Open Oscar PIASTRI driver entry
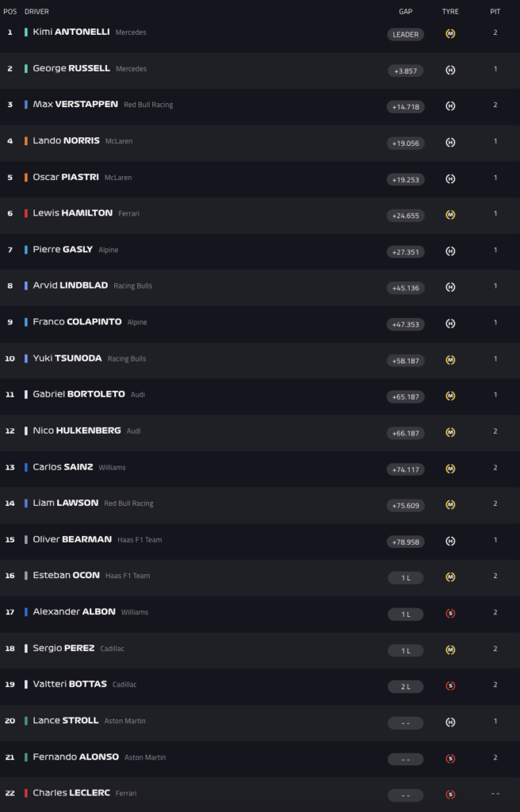Viewport: 520px width, 812px height. point(260,177)
